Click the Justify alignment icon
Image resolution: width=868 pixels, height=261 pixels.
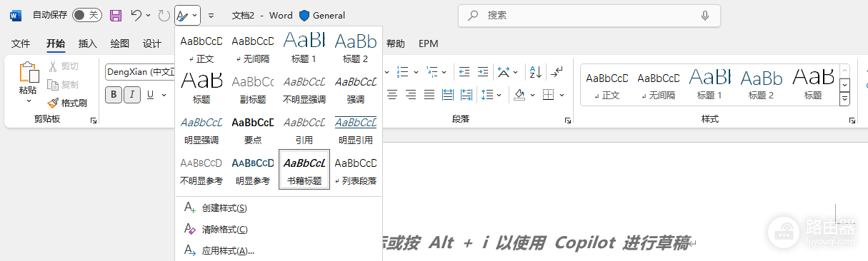pos(429,95)
